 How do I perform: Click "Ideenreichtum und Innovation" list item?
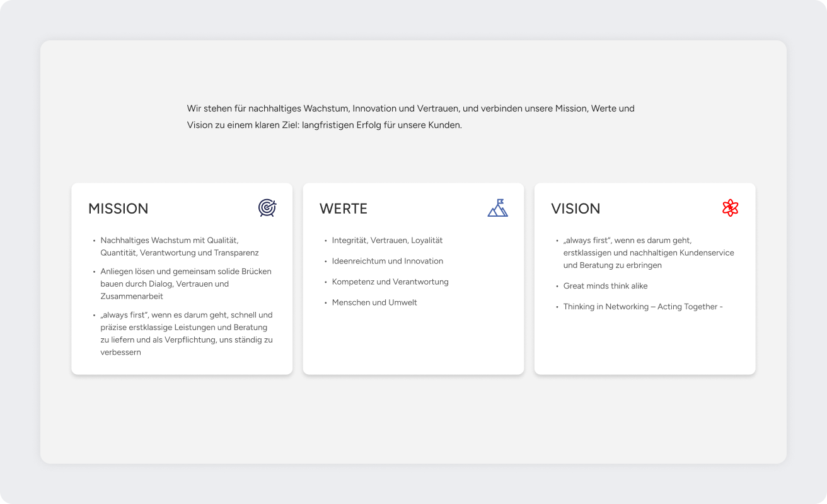(387, 261)
